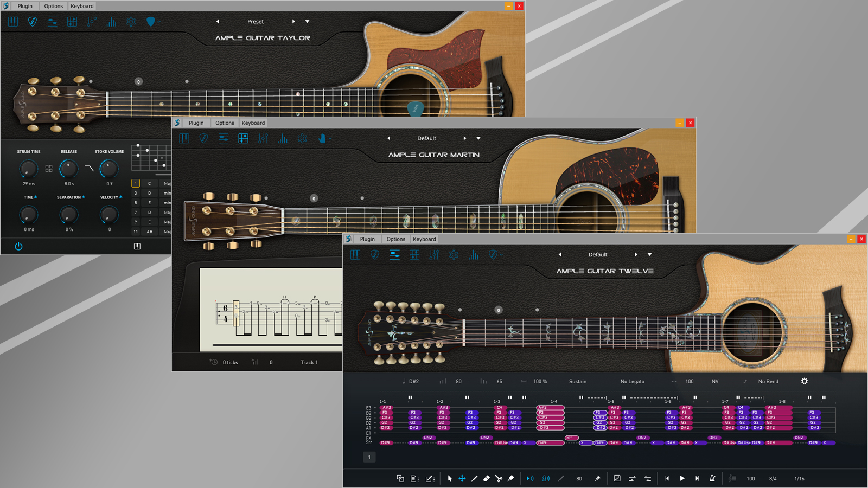Open the tab player panel in Martin window
Viewport: 868px width, 488px height.
click(x=243, y=138)
